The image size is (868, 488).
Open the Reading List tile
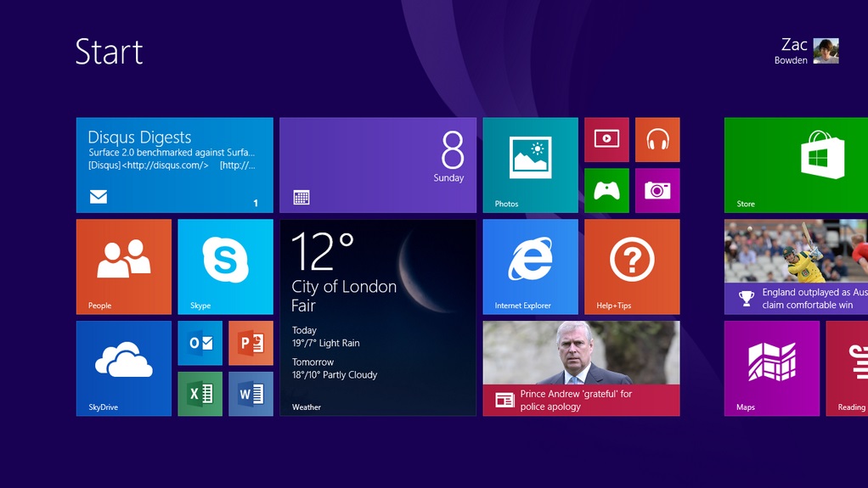847,368
